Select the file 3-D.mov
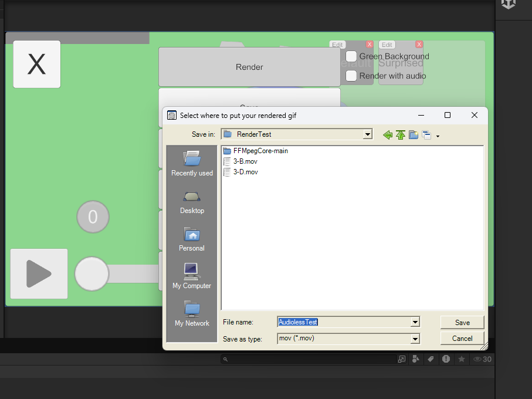This screenshot has width=532, height=399. point(241,172)
